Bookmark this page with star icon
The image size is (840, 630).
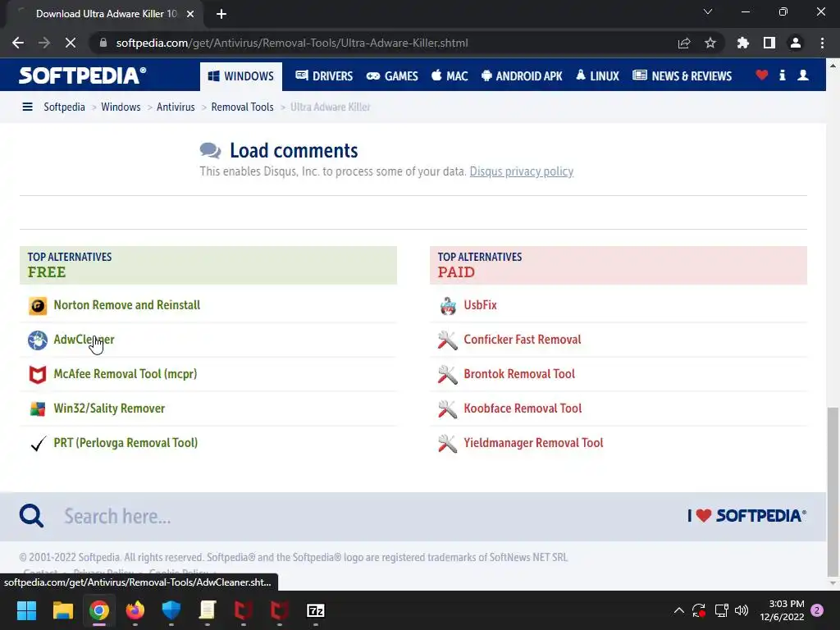(710, 43)
